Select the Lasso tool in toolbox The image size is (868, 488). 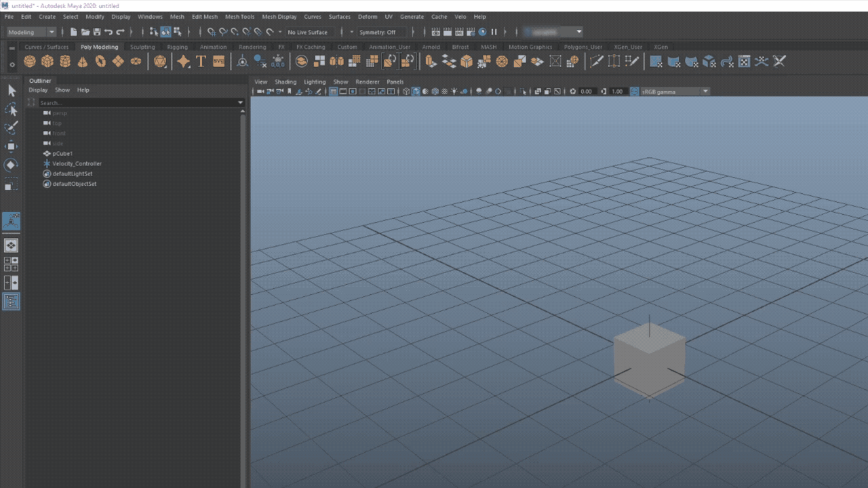[12, 110]
